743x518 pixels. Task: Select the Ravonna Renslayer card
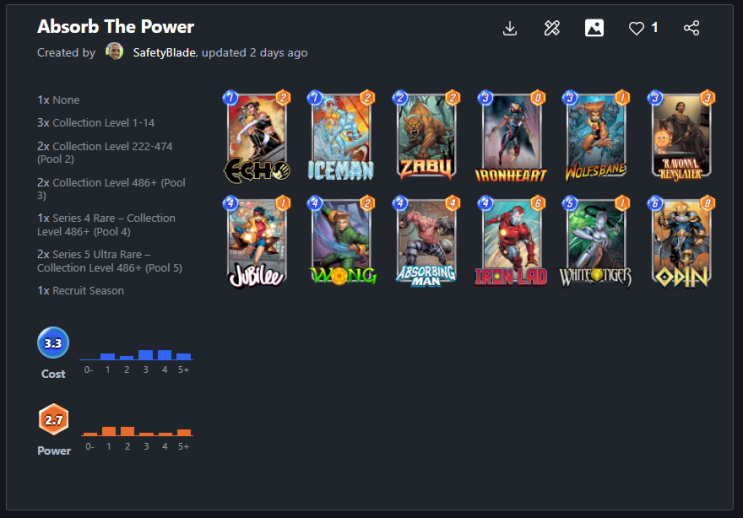(681, 136)
